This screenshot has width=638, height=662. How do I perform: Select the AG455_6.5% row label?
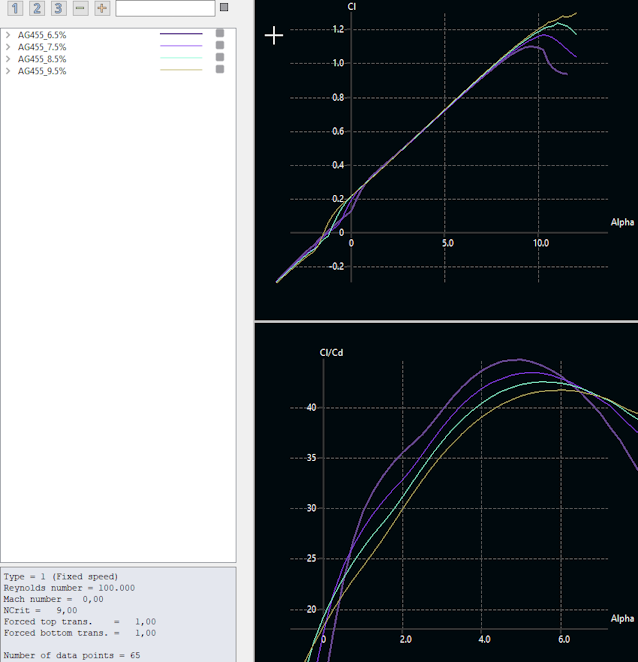[42, 35]
